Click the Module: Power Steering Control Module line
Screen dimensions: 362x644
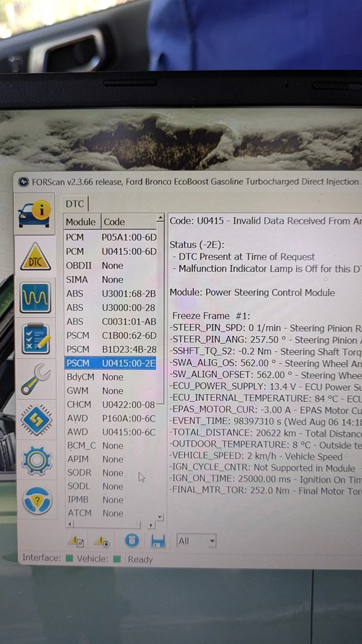[253, 293]
